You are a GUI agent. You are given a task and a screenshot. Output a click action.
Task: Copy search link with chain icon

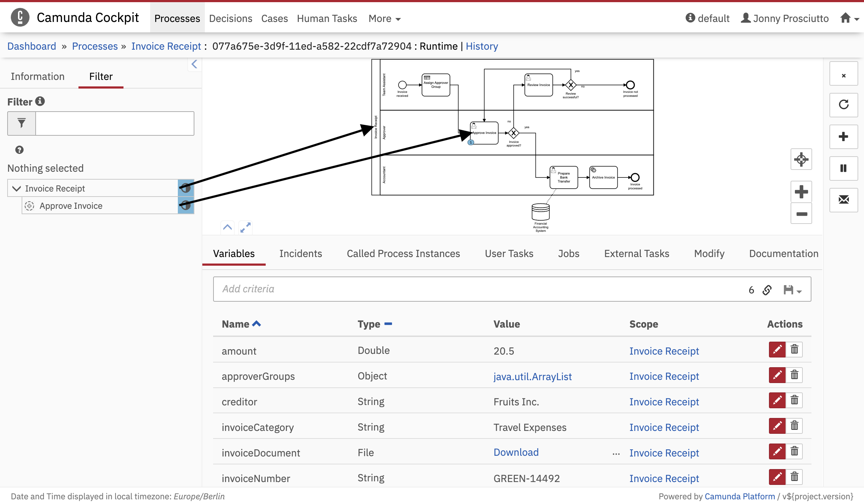point(767,290)
